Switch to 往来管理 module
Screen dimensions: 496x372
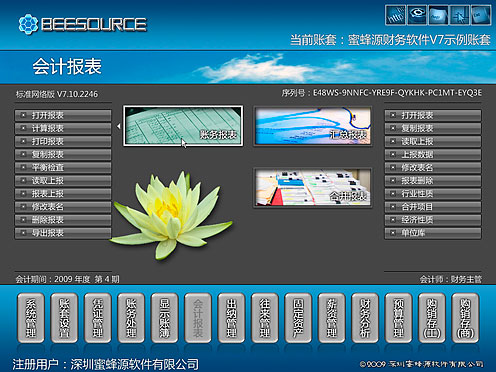point(265,318)
